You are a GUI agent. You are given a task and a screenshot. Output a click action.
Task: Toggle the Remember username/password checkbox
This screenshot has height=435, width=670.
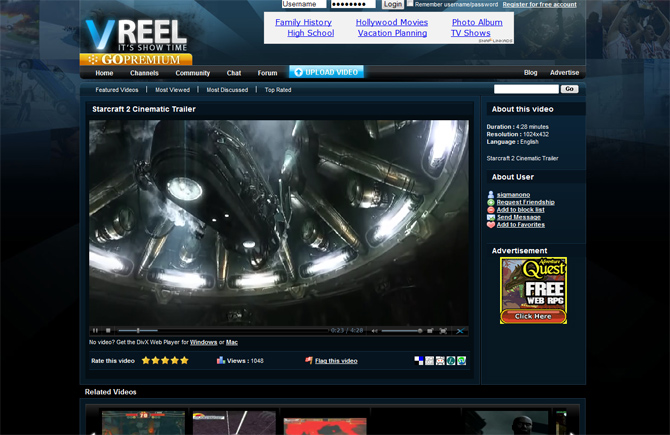410,3
